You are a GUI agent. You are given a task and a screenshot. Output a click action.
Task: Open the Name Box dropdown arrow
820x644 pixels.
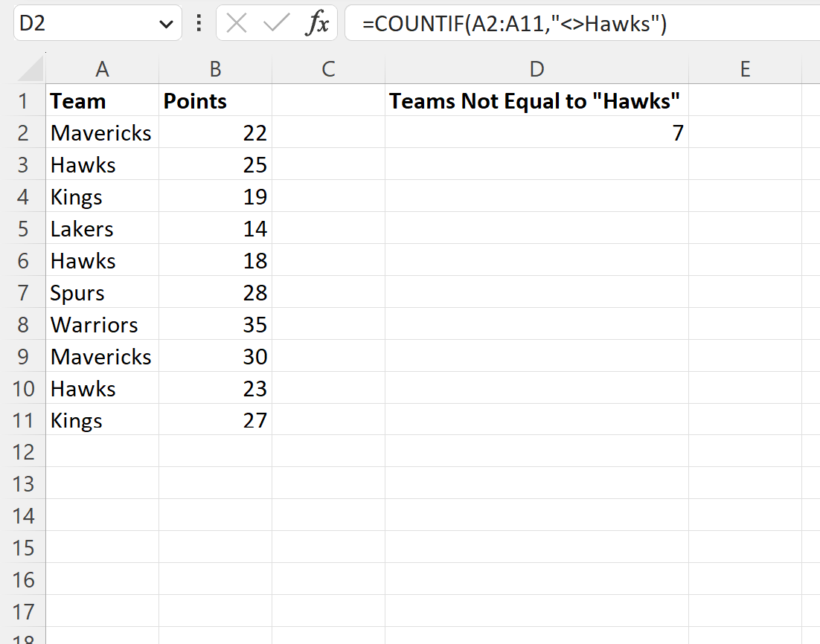167,22
